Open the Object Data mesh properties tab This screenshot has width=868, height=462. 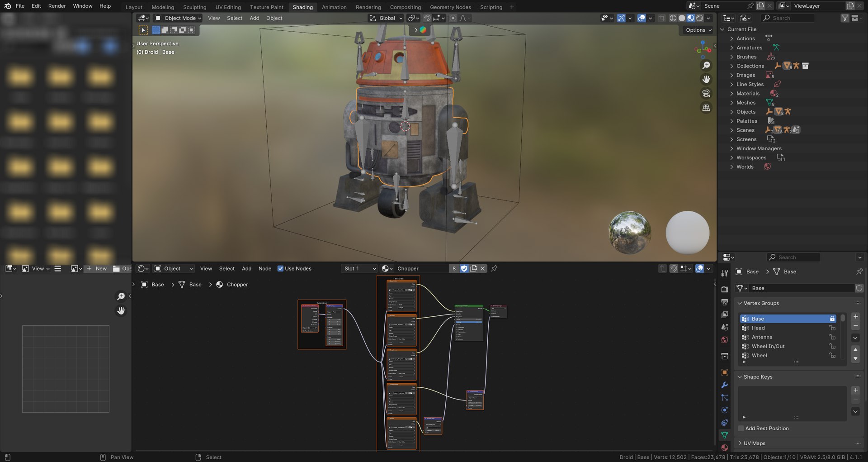725,435
